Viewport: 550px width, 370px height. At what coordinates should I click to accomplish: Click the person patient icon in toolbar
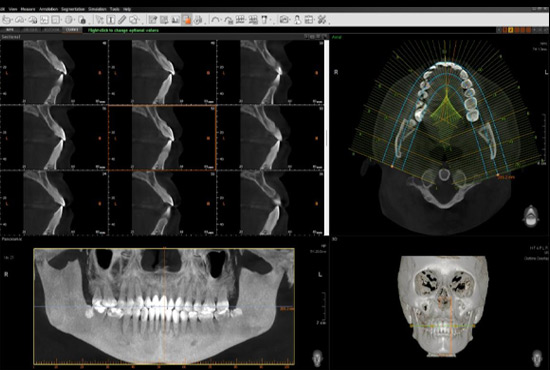click(x=297, y=20)
